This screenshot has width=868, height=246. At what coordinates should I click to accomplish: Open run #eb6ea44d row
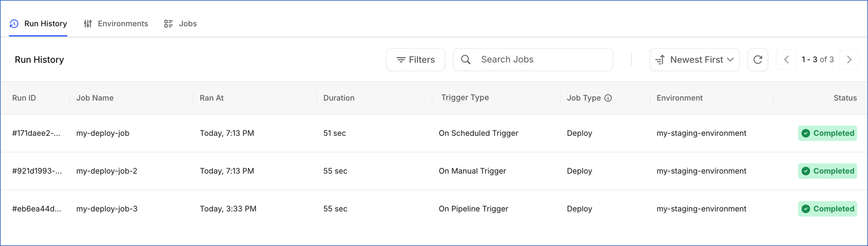click(x=434, y=209)
